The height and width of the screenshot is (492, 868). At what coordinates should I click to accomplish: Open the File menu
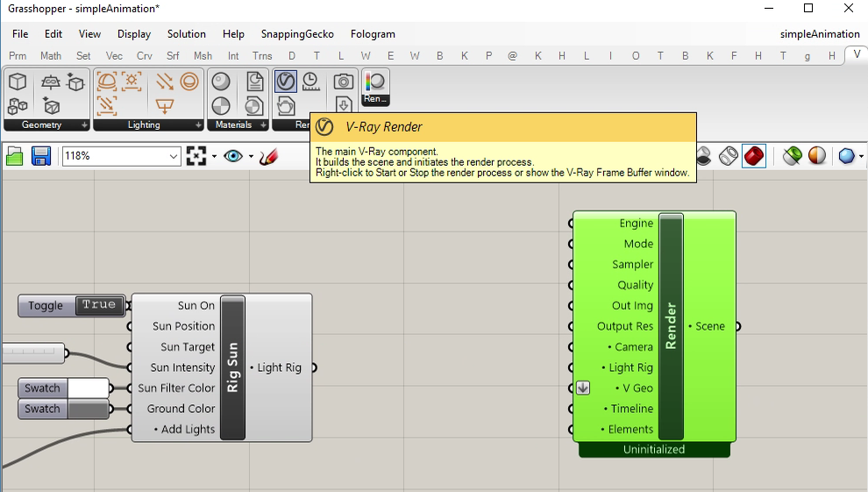[20, 33]
